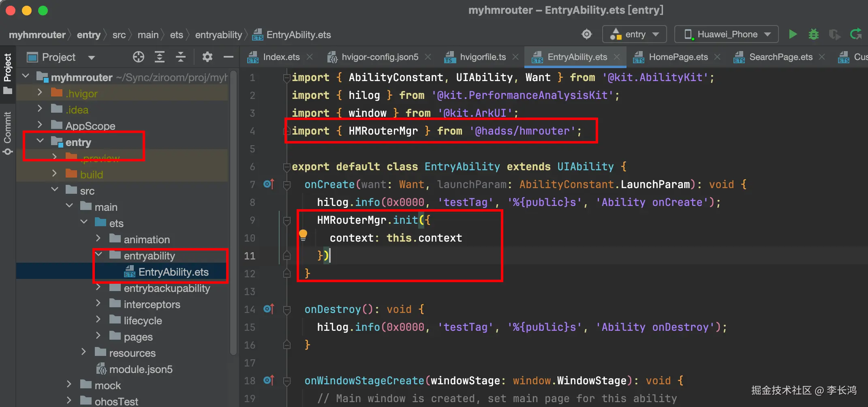Screen dimensions: 868x407
Task: Click line number 11 in gutter
Action: [250, 256]
